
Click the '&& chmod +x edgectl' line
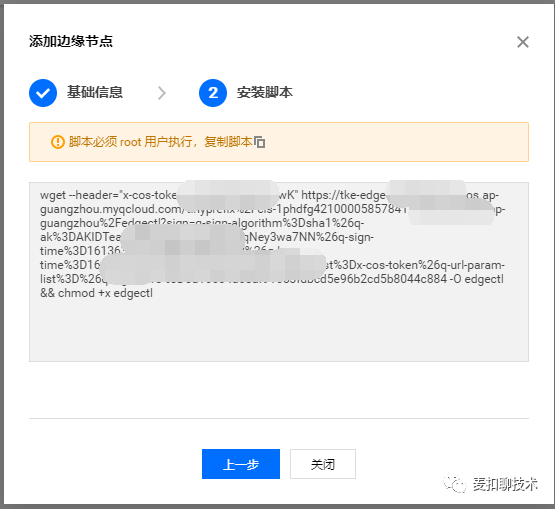point(97,293)
